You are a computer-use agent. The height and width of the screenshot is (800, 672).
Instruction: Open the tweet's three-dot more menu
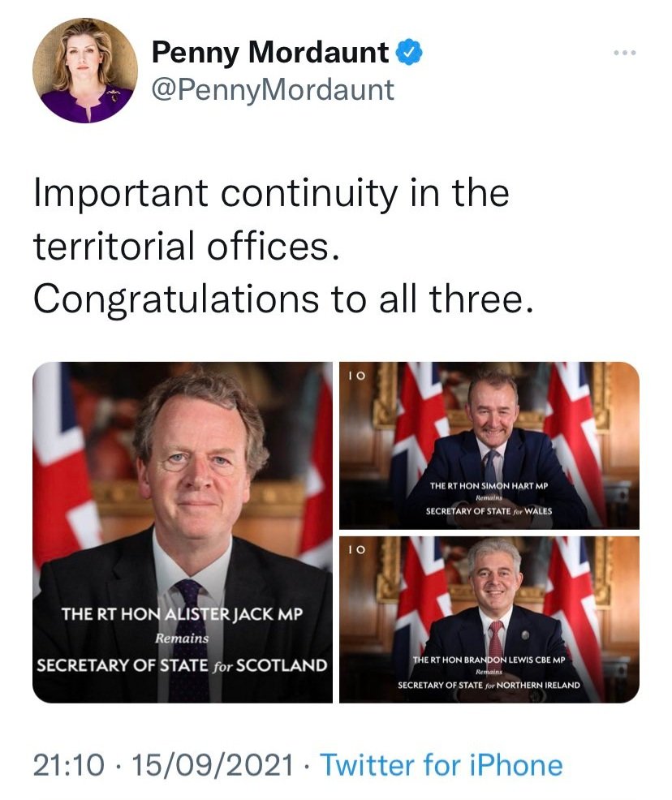(625, 53)
